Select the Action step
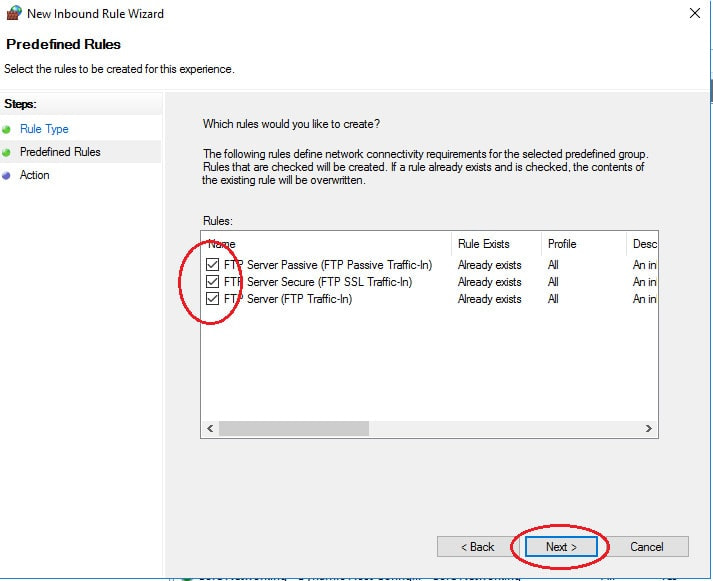The width and height of the screenshot is (713, 581). 35,175
